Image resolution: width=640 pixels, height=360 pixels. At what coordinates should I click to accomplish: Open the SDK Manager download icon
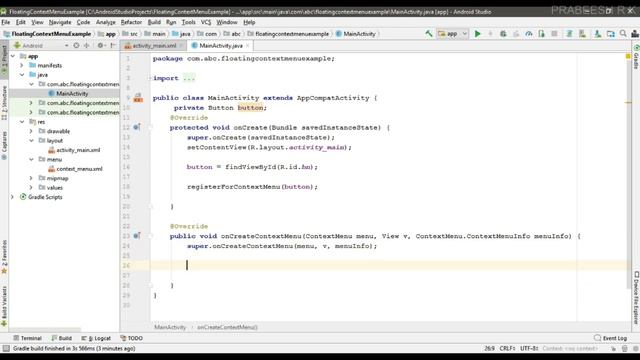[x=598, y=34]
